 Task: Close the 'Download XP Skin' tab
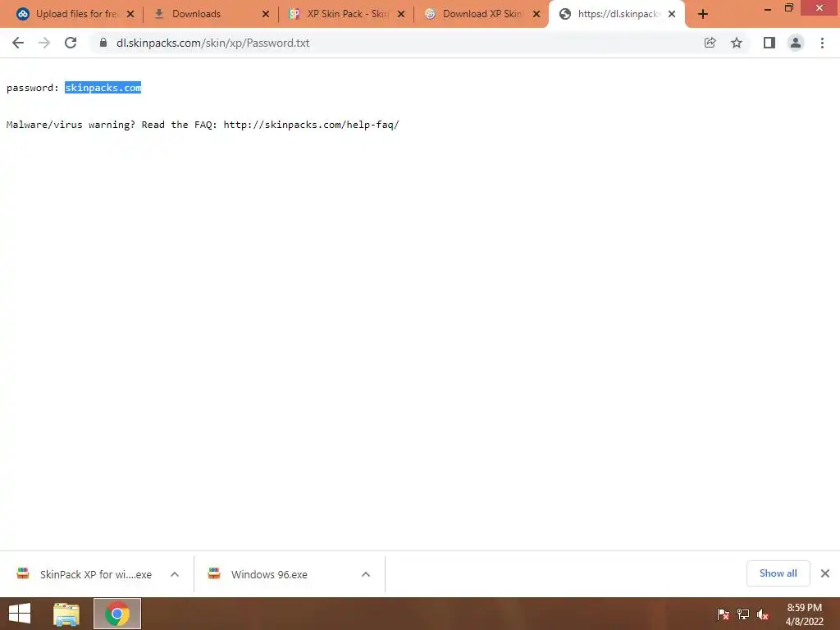(536, 14)
